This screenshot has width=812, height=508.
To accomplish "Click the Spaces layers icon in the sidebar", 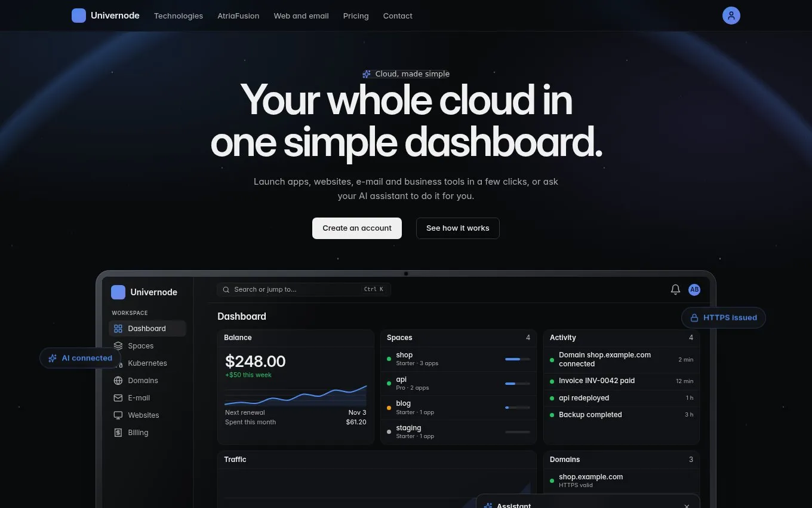I will pos(118,346).
